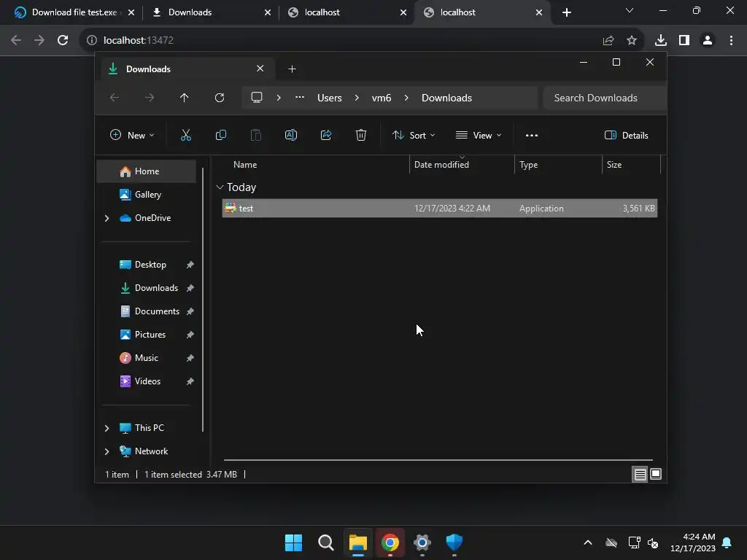The image size is (747, 560).
Task: Expand the Network tree node
Action: pyautogui.click(x=107, y=451)
